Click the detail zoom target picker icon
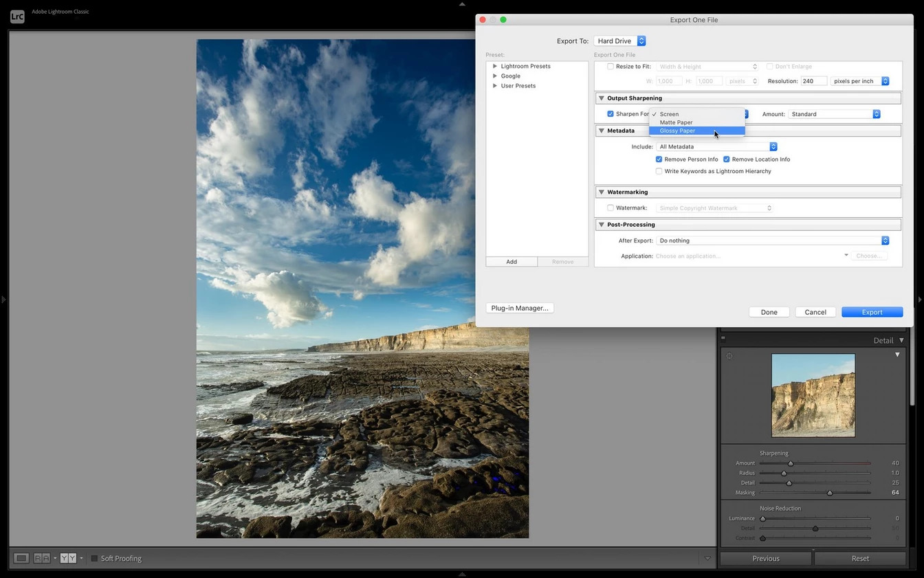924x578 pixels. (x=729, y=356)
